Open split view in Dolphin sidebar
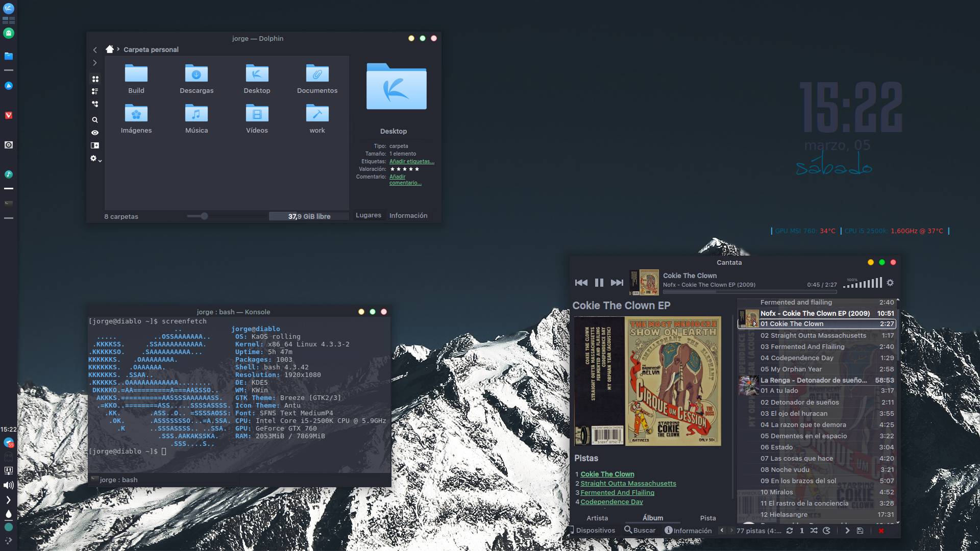 pos(95,145)
